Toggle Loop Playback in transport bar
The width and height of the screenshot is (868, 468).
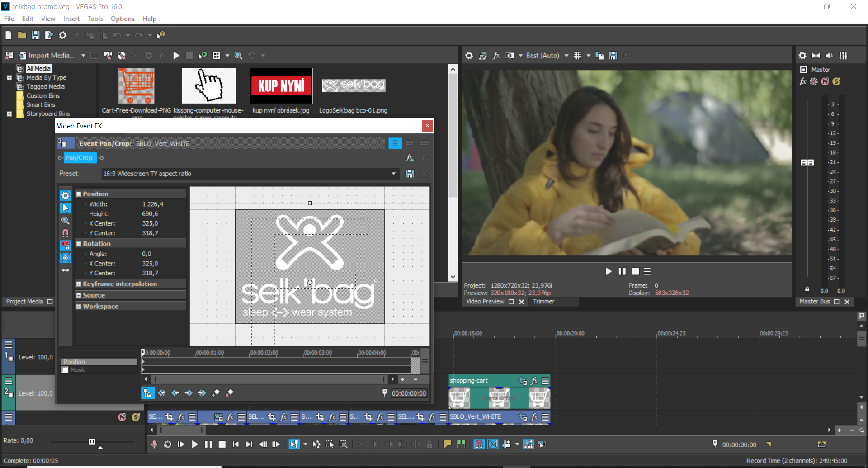168,444
